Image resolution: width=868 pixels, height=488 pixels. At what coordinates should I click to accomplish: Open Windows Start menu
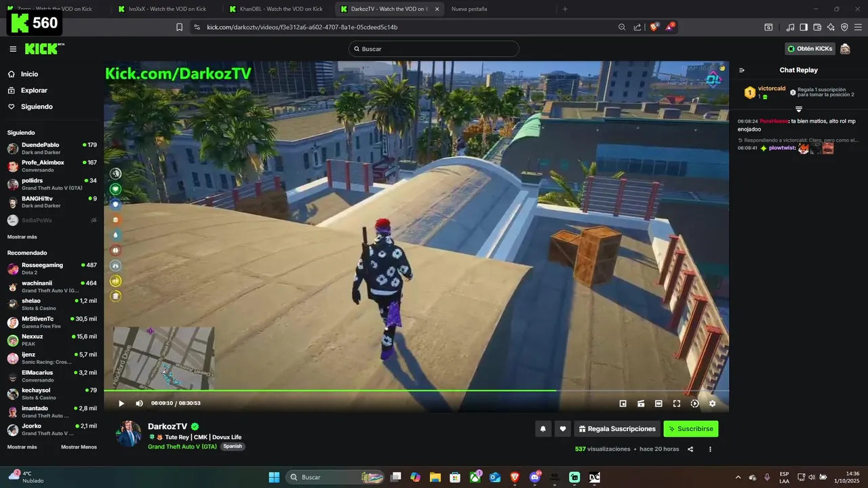point(274,477)
